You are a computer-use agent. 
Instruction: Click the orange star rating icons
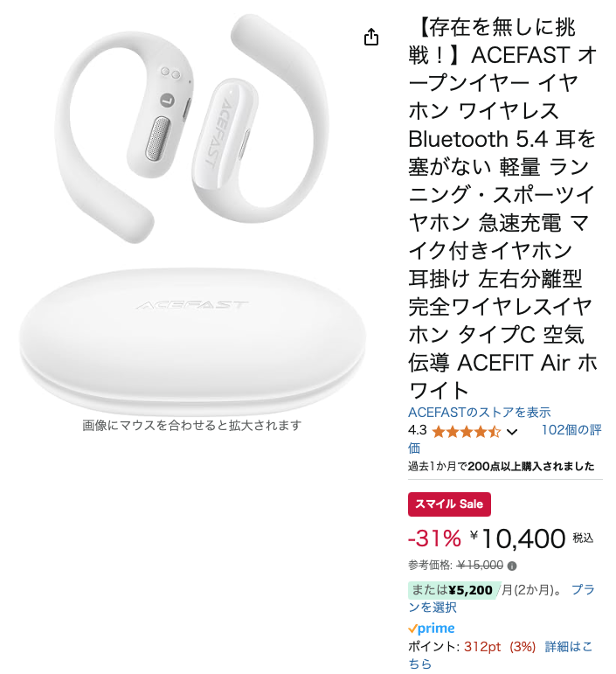467,431
